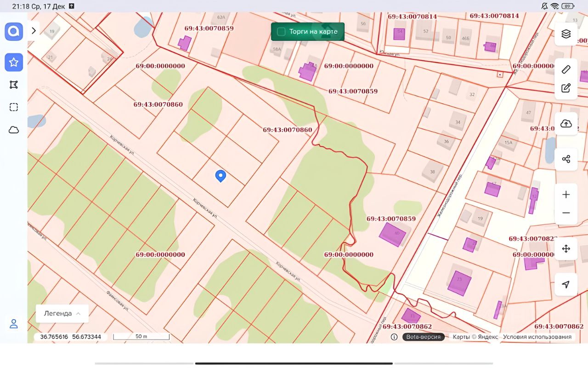Open the user profile icon
Image resolution: width=588 pixels, height=368 pixels.
click(14, 324)
